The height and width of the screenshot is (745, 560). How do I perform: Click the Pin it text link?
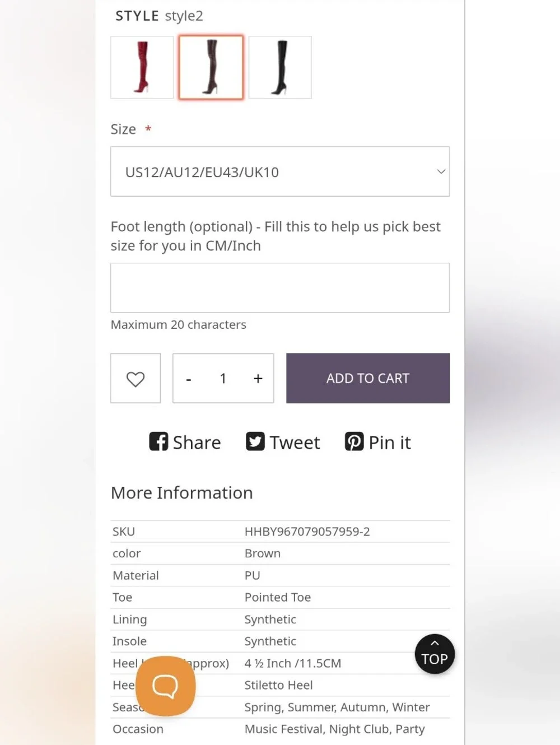[x=390, y=443]
